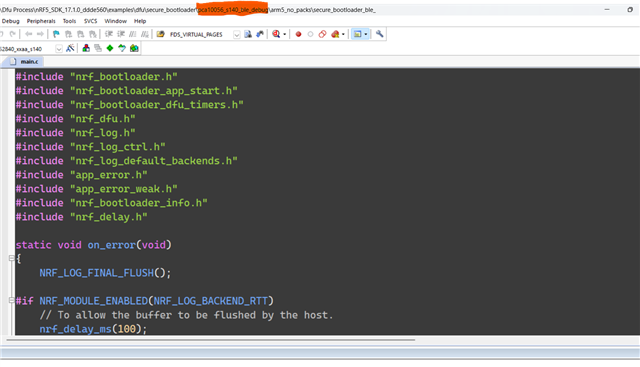640x367 pixels.
Task: Collapse the on_error function block
Action: [x=11, y=258]
